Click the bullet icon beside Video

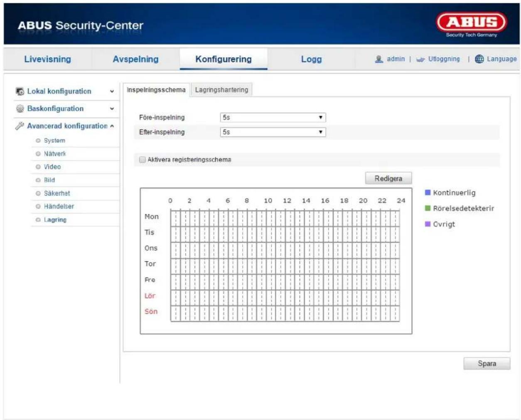click(38, 167)
